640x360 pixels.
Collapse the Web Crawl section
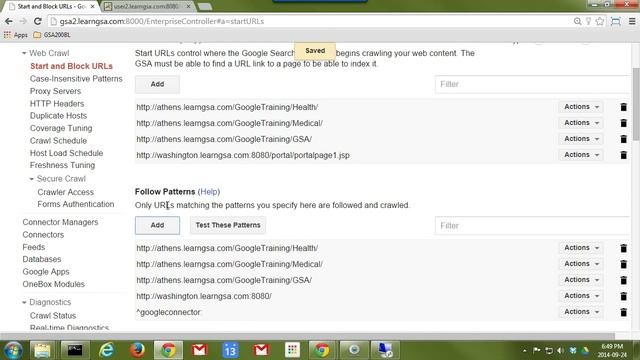click(x=24, y=53)
